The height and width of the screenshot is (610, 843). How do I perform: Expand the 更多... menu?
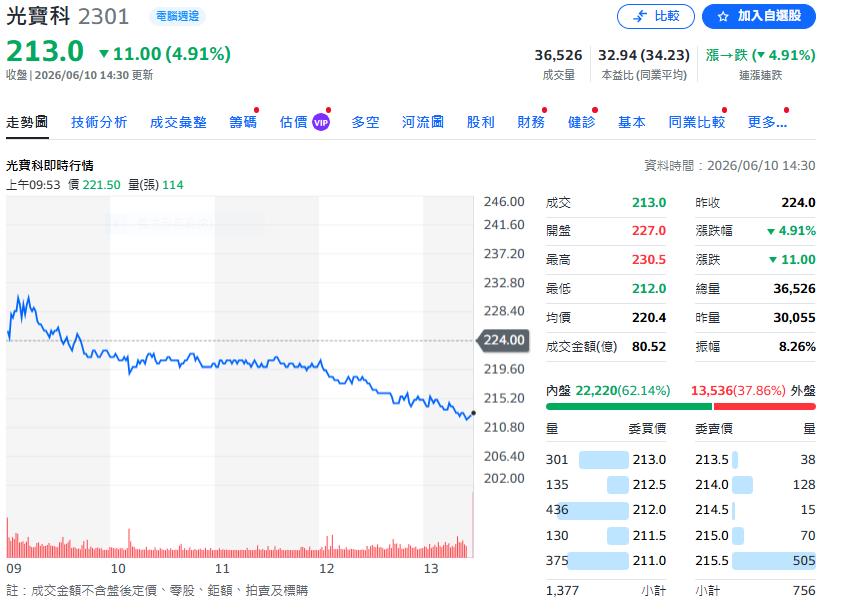(x=767, y=122)
